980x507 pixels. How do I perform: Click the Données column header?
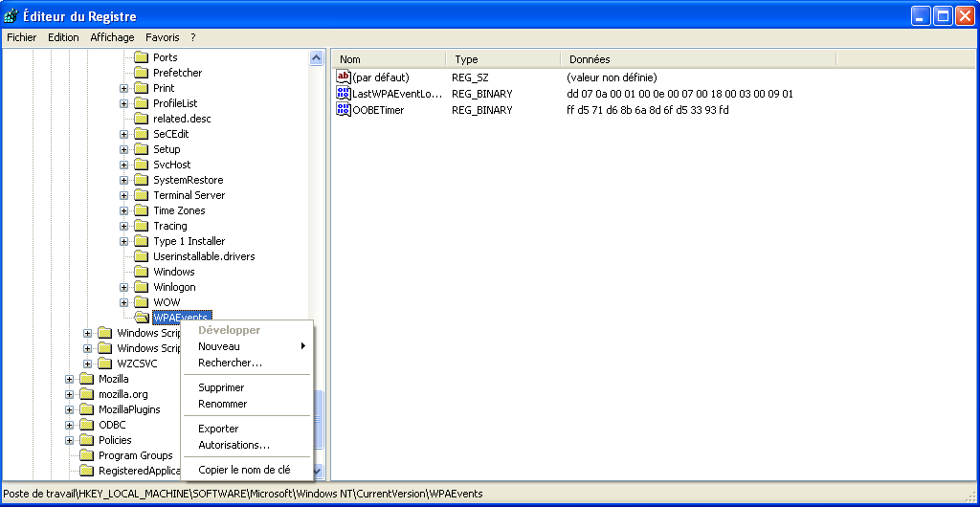(697, 59)
